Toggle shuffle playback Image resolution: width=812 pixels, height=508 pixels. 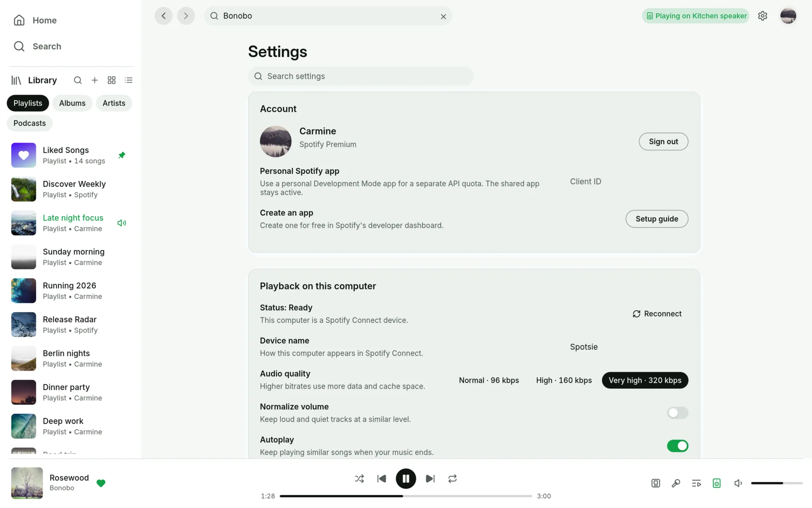pyautogui.click(x=359, y=479)
